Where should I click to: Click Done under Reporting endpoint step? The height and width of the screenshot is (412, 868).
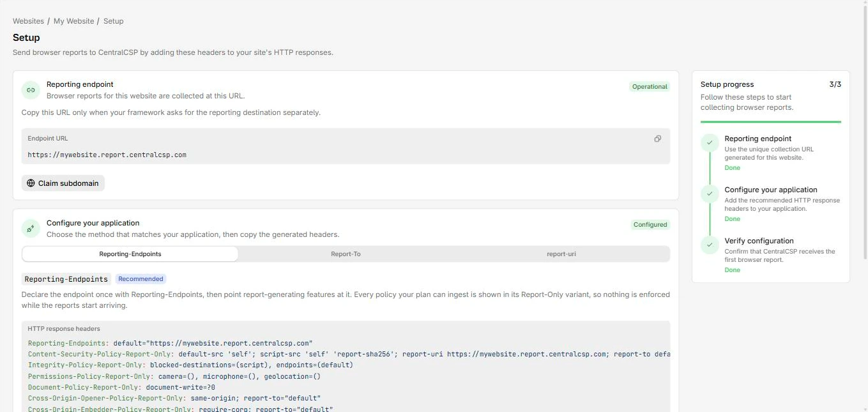(x=732, y=168)
